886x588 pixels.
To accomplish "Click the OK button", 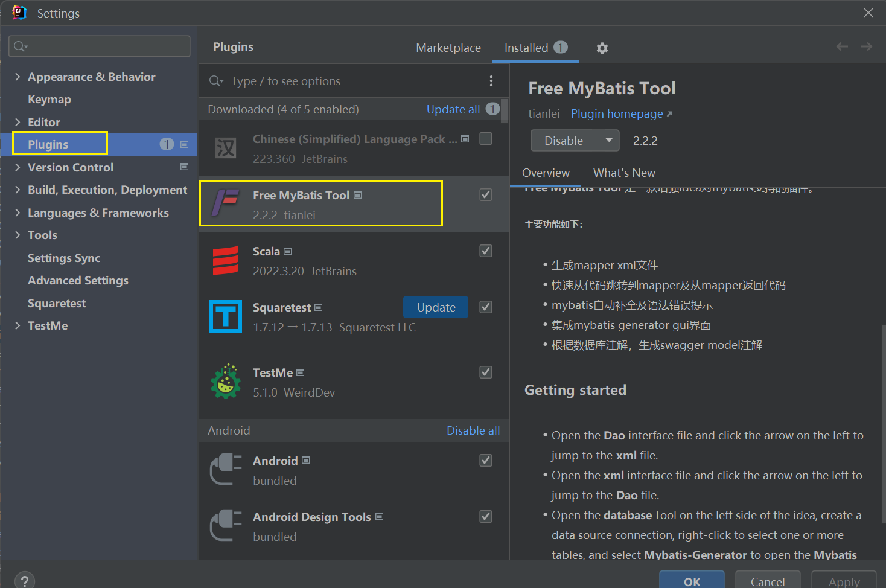I will 692,580.
